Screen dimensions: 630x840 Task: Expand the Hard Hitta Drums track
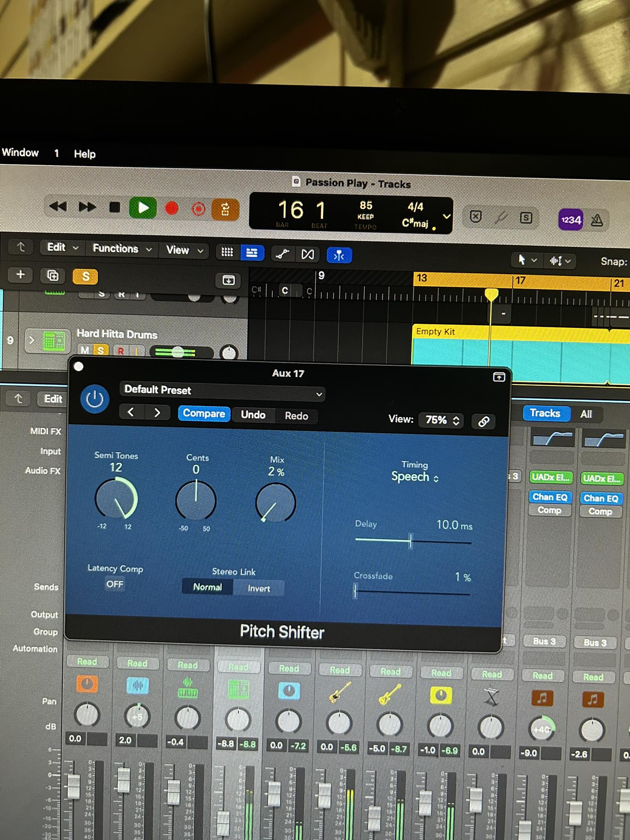coord(32,340)
